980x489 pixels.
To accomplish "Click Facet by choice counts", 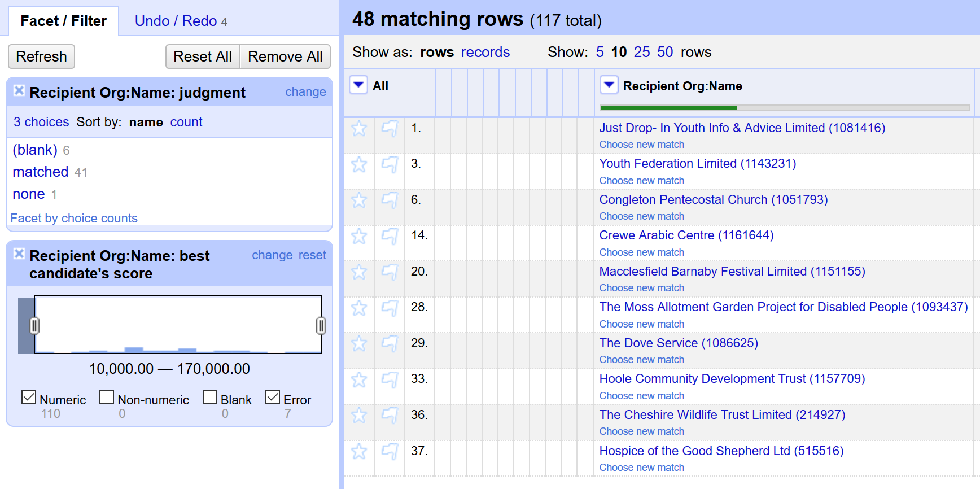I will (74, 218).
